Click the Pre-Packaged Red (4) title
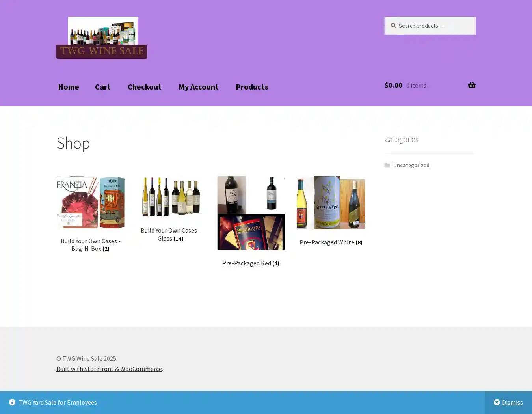The width and height of the screenshot is (532, 414). pos(251,263)
